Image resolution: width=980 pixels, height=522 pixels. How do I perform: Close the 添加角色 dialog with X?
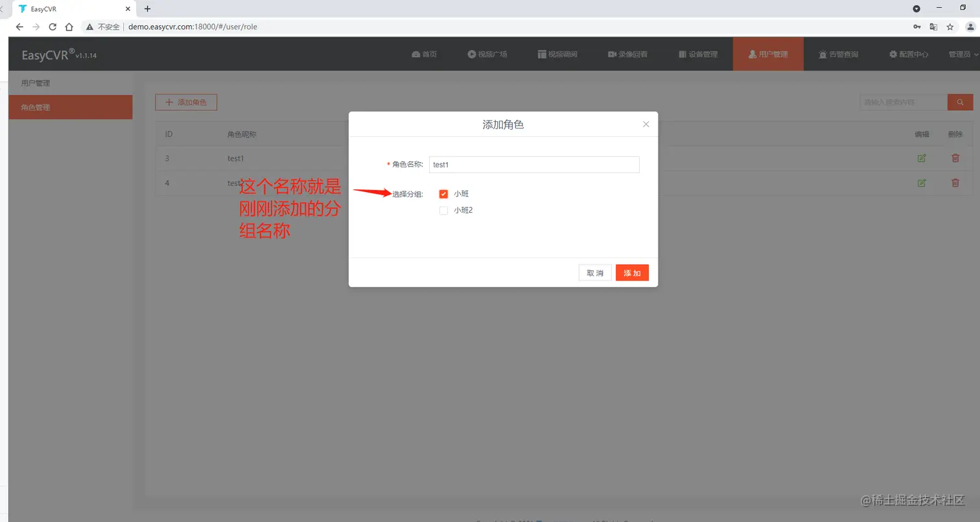point(646,125)
